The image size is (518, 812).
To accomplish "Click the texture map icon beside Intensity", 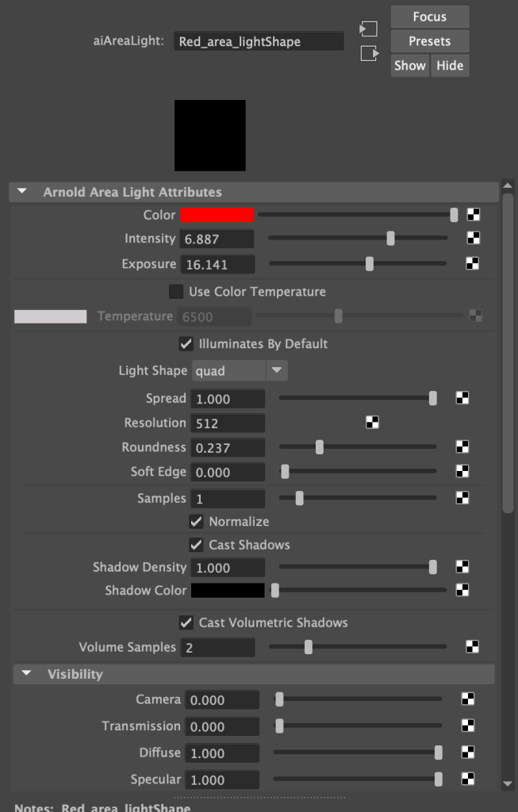I will point(473,238).
